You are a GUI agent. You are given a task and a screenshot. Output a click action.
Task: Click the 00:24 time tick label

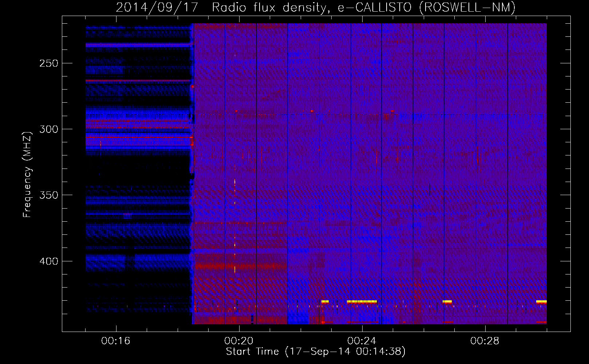tap(362, 341)
